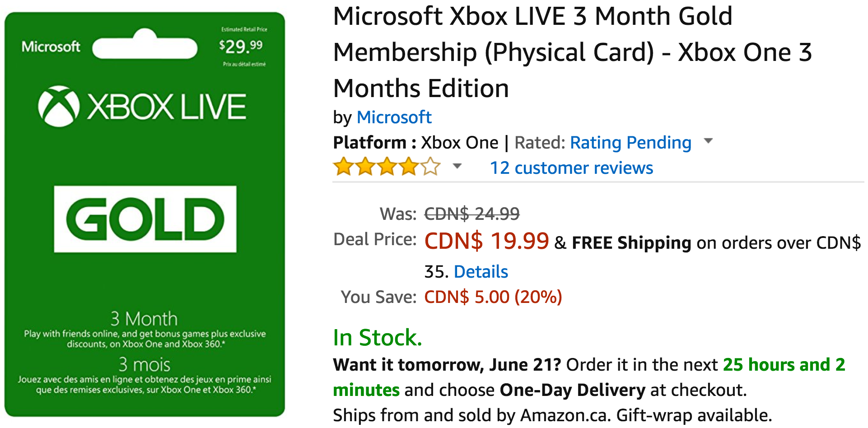Click the white GOLD badge on the card
Viewport: 868px width, 428px height.
tap(145, 219)
